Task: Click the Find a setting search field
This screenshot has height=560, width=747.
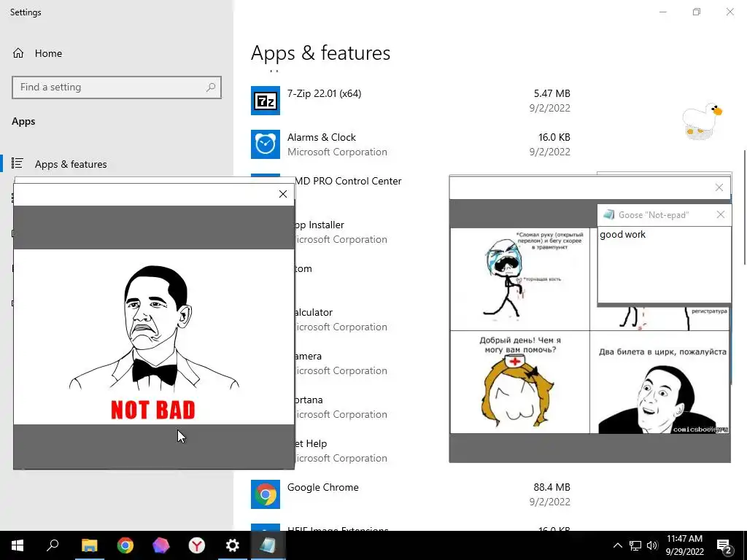Action: click(x=117, y=87)
